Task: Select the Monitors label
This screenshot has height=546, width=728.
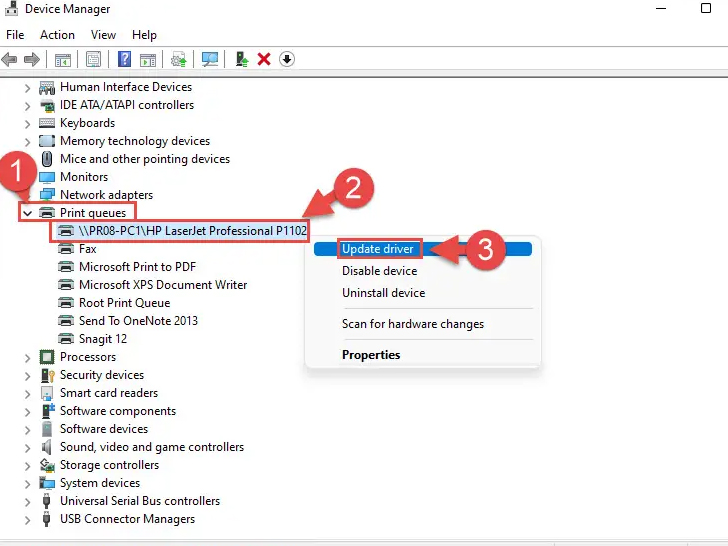Action: click(84, 177)
